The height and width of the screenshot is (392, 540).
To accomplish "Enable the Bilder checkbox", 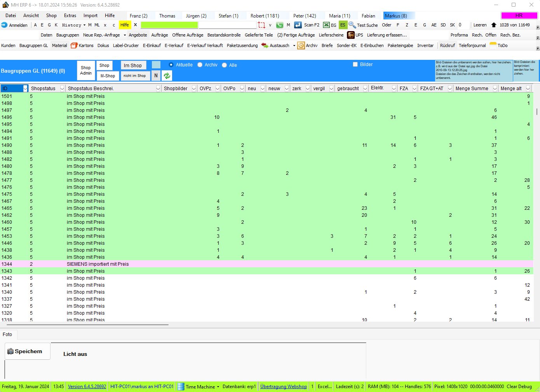I will pyautogui.click(x=355, y=64).
